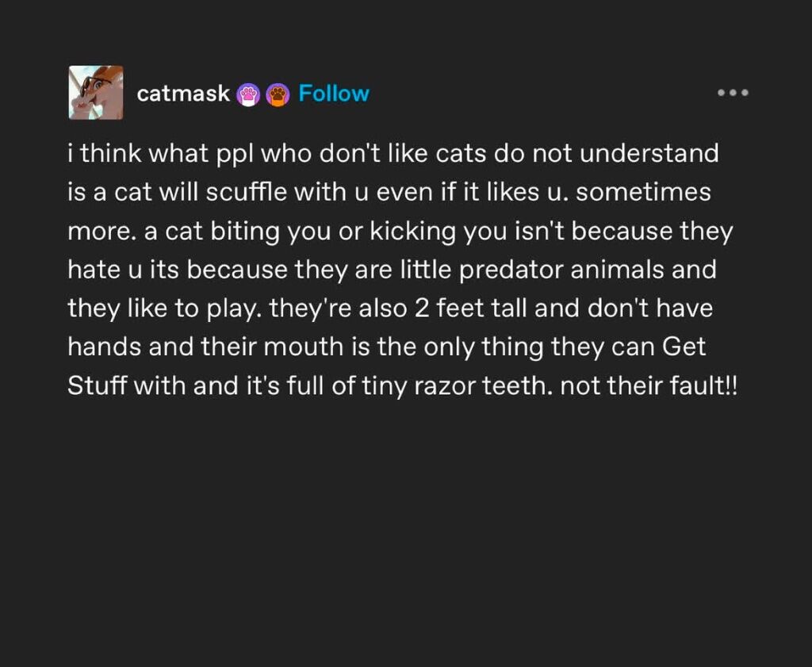Click the first dot of the ellipsis menu
Viewport: 812px width, 667px height.
tap(721, 93)
